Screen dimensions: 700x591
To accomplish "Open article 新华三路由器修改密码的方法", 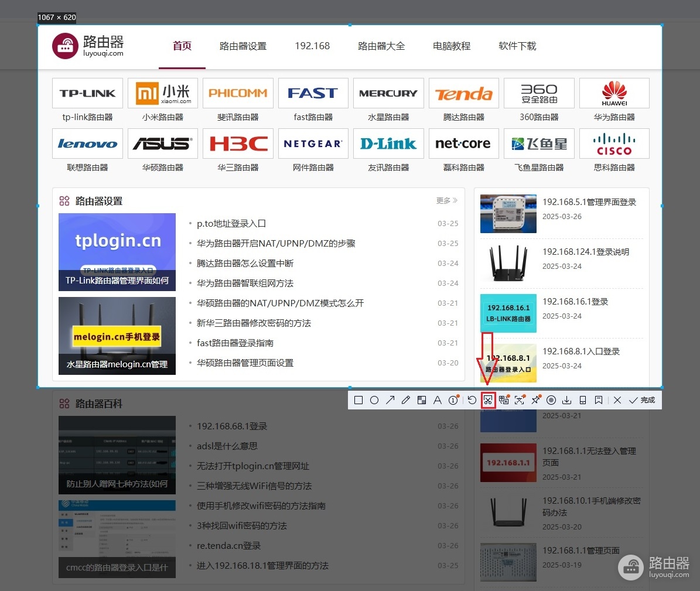I will tap(254, 323).
